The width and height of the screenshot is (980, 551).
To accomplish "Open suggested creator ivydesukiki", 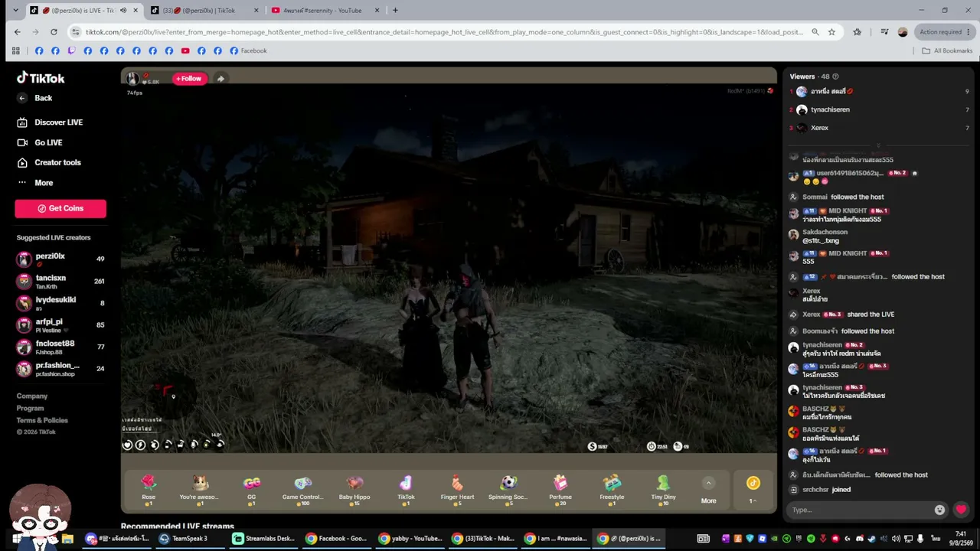I will coord(60,303).
